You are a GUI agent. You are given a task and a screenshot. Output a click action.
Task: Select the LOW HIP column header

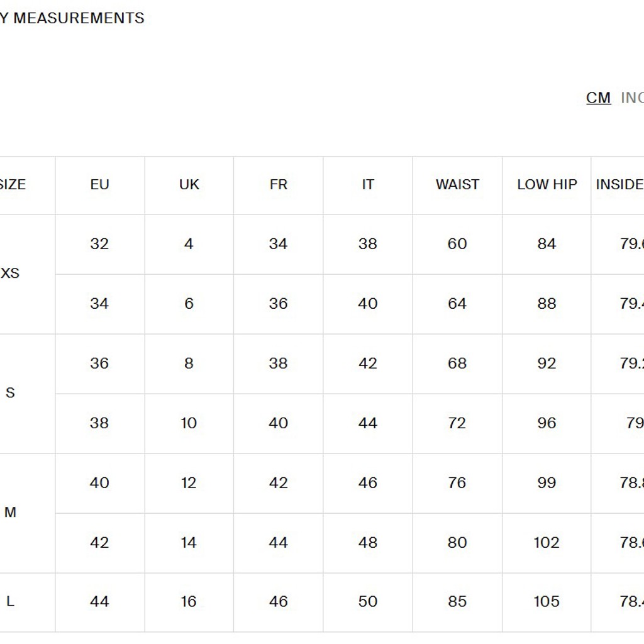tap(547, 184)
